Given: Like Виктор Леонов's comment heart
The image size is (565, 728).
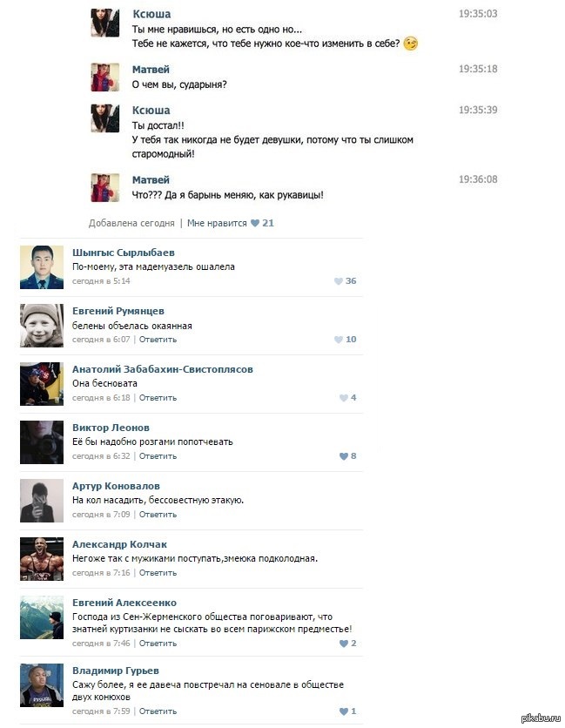Looking at the screenshot, I should pyautogui.click(x=344, y=456).
